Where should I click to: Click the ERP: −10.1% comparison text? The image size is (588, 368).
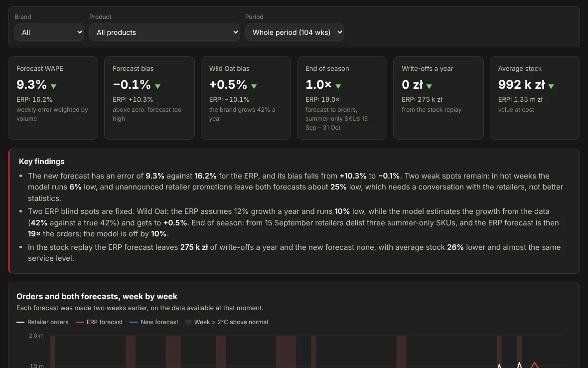pyautogui.click(x=229, y=99)
